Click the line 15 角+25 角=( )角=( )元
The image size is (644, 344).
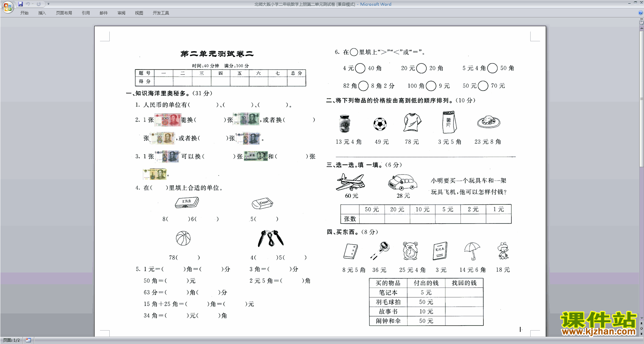coord(199,304)
